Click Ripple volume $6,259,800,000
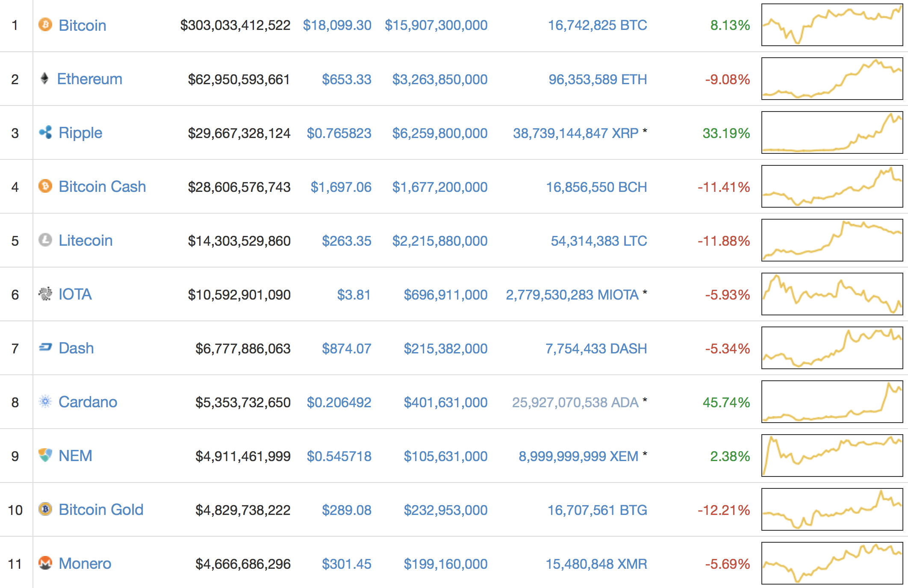The image size is (908, 588). (440, 133)
